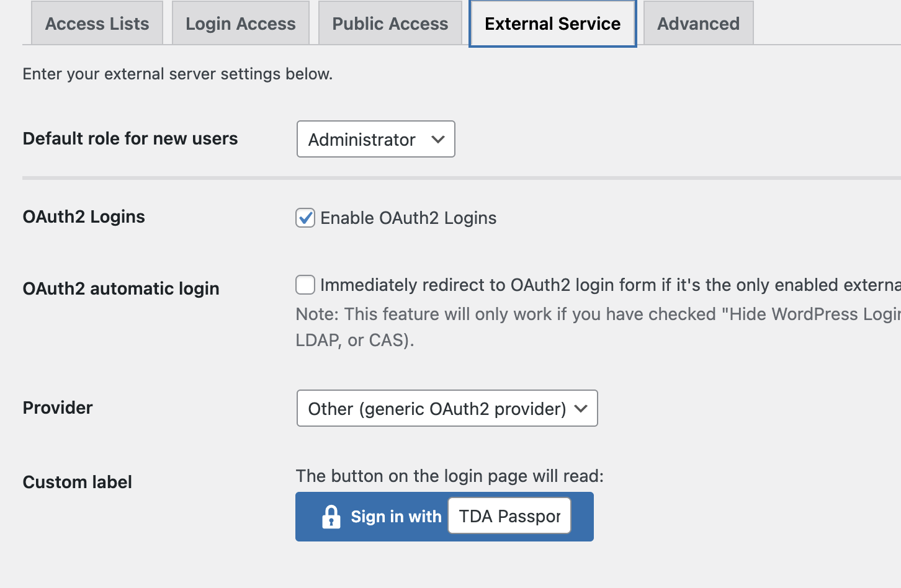Click the lock icon on the sign-in button
This screenshot has height=588, width=901.
(331, 517)
